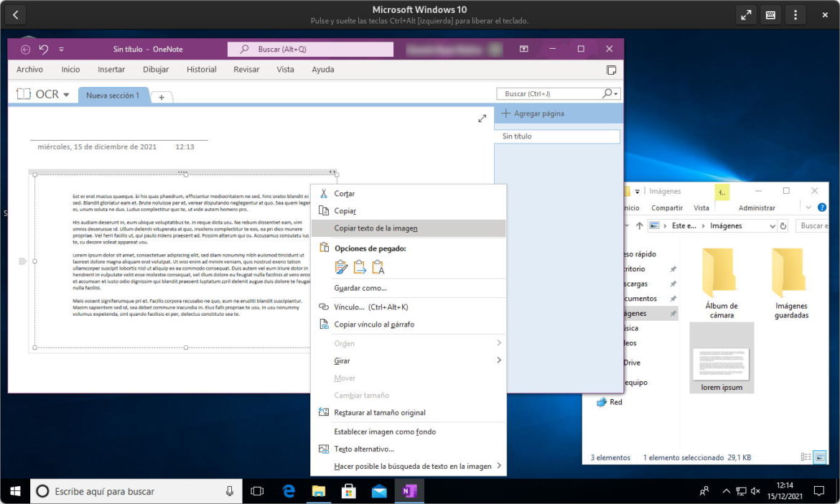Screen dimensions: 840x504
Task: Expand hacer posible la búsqueda de texto submenu
Action: [x=499, y=465]
